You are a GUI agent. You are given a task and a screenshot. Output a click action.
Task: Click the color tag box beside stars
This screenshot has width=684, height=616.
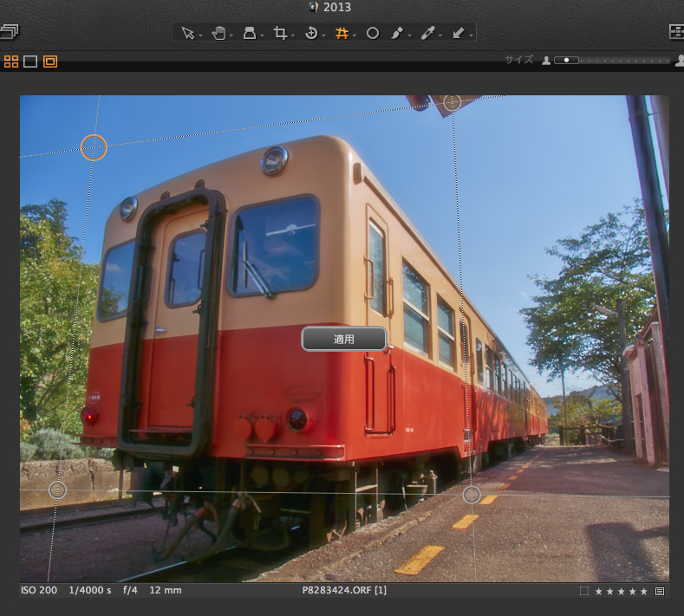(584, 591)
